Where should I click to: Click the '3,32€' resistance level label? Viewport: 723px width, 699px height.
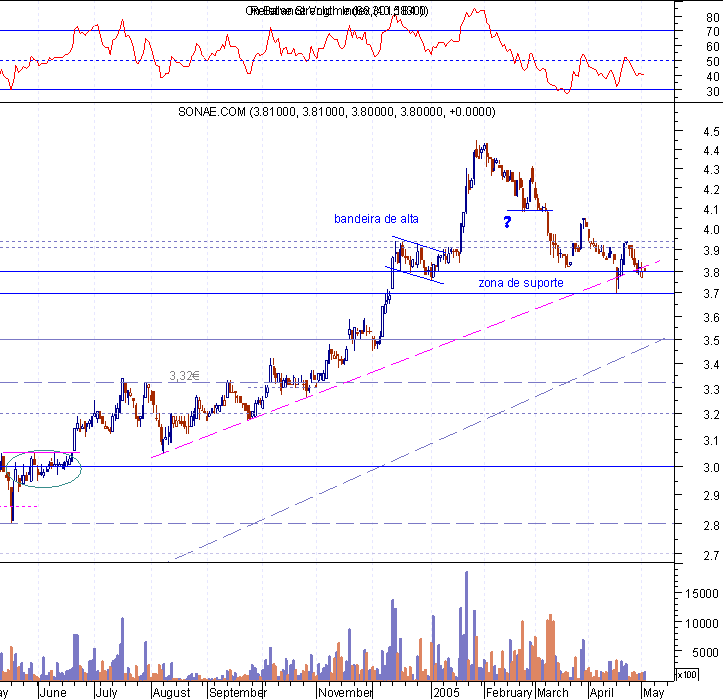(x=184, y=376)
